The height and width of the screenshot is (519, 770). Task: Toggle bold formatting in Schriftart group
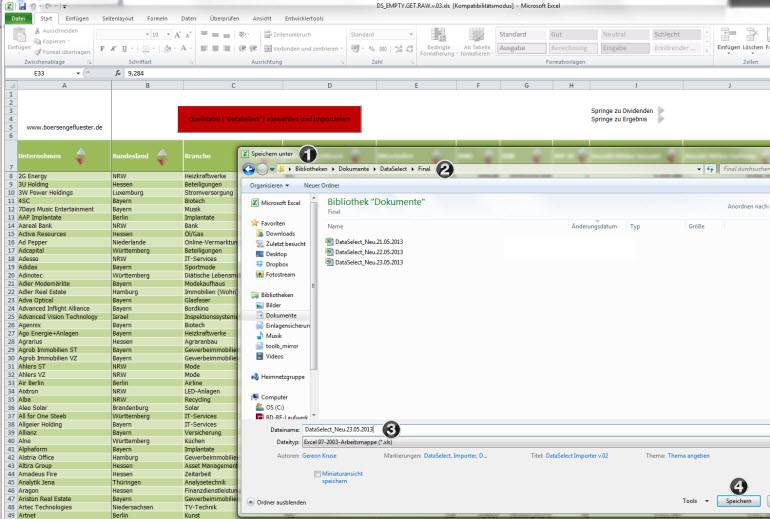[102, 49]
